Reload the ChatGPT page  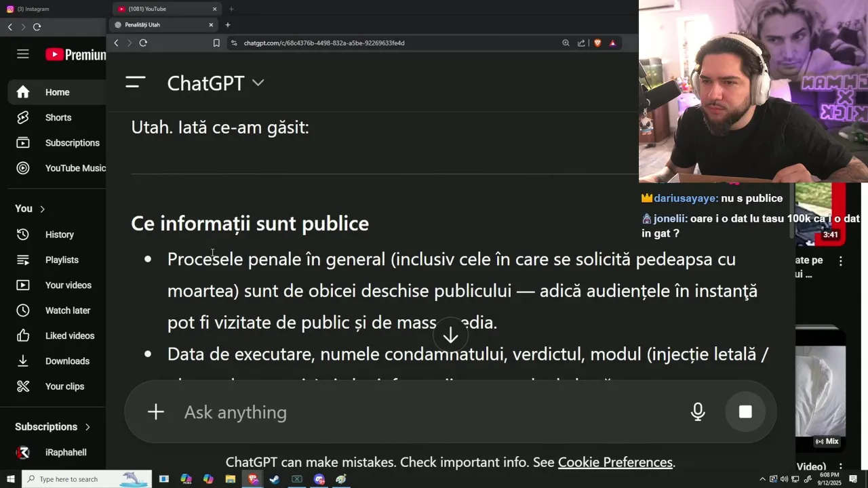click(143, 43)
